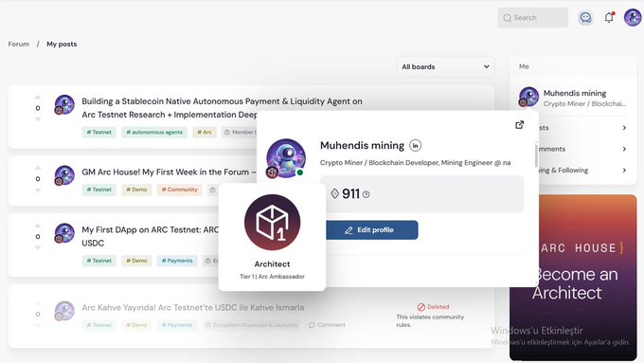This screenshot has height=363, width=644.
Task: Open the All boards dropdown
Action: [x=445, y=66]
